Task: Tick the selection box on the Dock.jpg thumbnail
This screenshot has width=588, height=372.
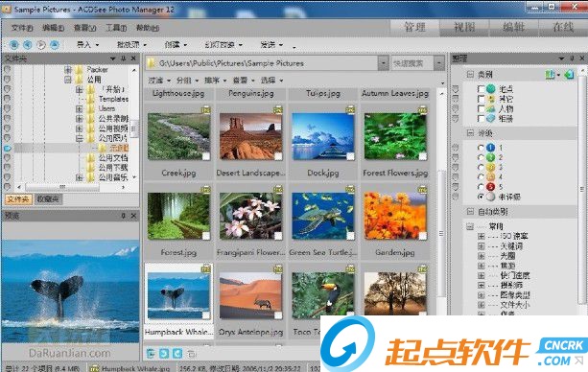Action: (x=350, y=156)
